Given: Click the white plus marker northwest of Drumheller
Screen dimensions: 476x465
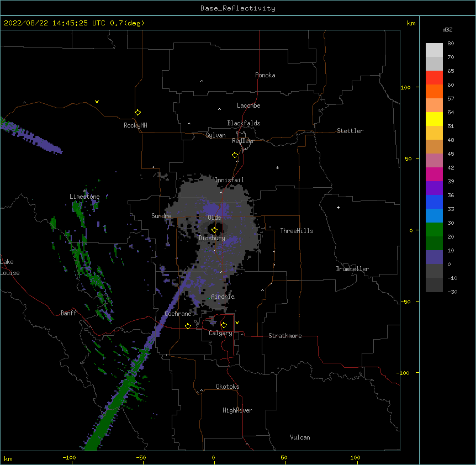Looking at the screenshot, I should pos(338,207).
